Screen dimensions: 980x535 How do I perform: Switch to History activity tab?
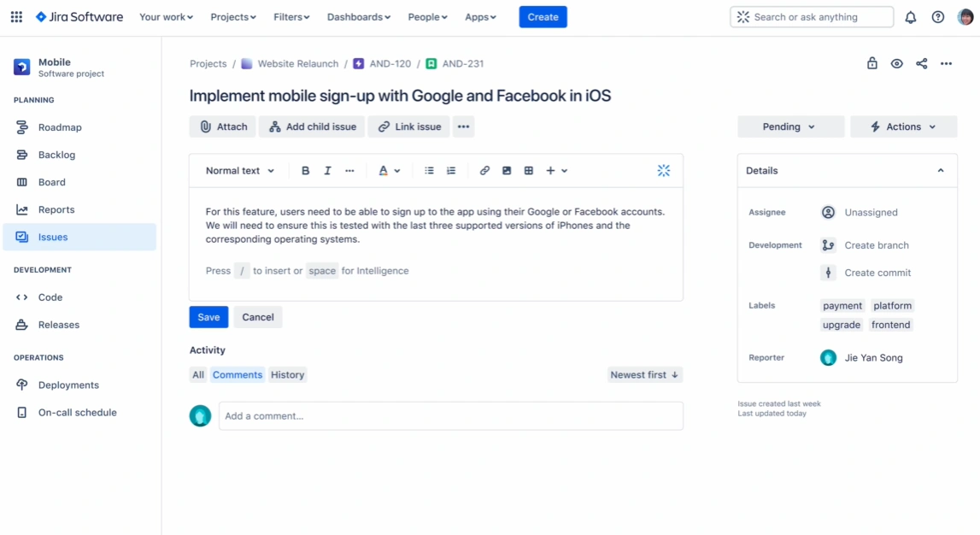(287, 375)
